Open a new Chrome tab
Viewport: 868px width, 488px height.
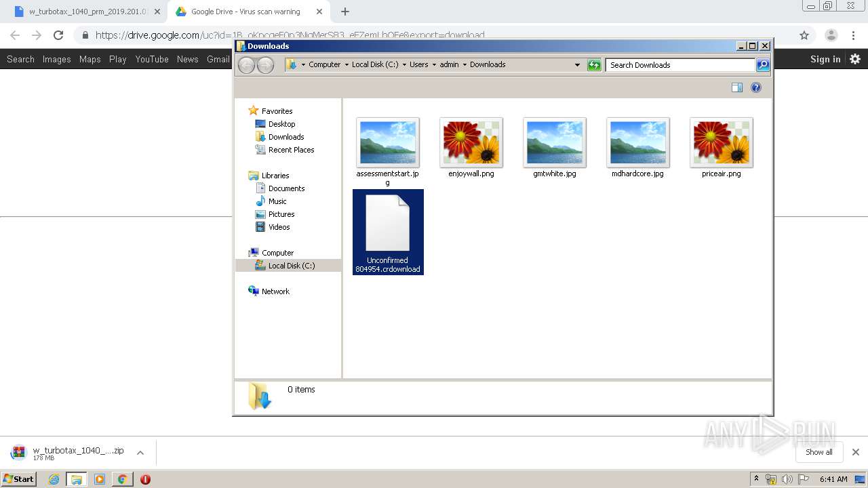(345, 12)
